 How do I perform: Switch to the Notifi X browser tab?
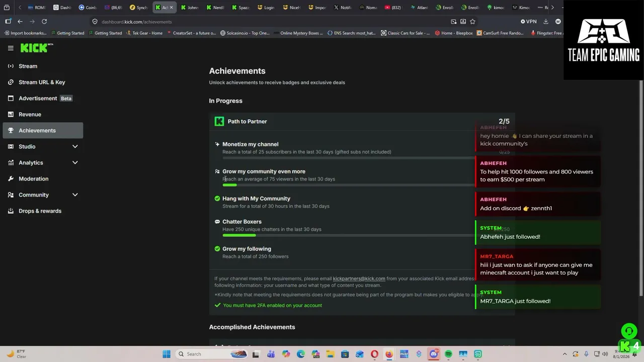coord(343,8)
